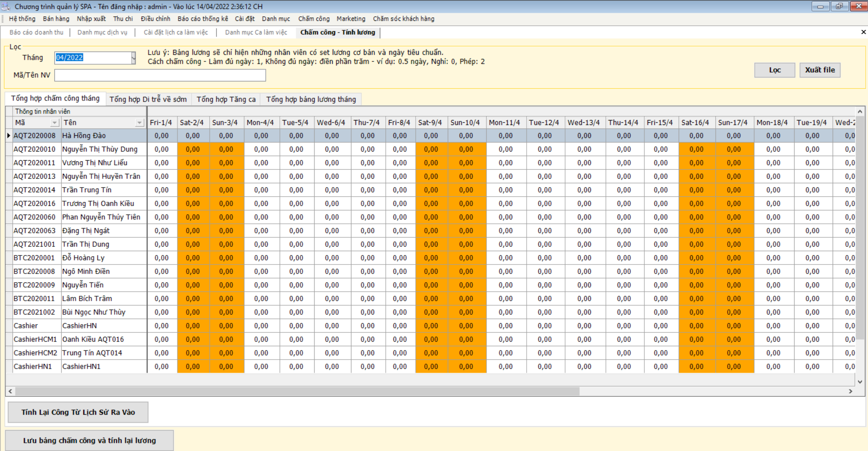The image size is (868, 451).
Task: Open the Chăm sóc khách hàng menu
Action: 403,19
